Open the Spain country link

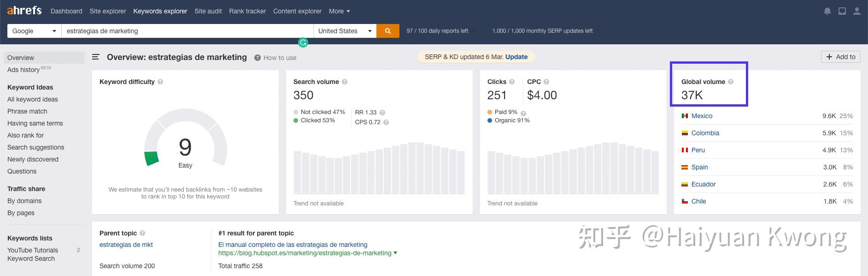coord(700,167)
